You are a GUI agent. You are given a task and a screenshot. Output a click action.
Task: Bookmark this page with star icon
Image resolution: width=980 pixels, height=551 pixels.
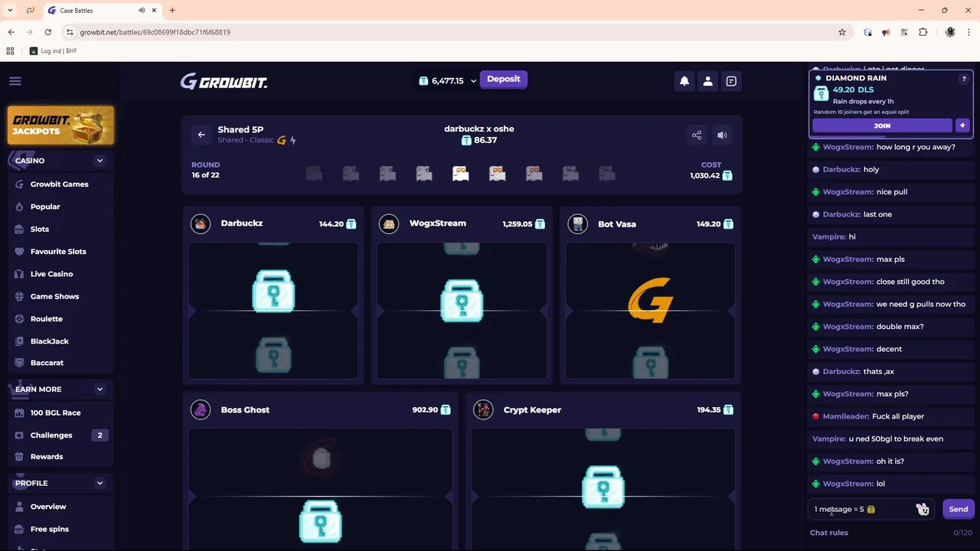[842, 32]
